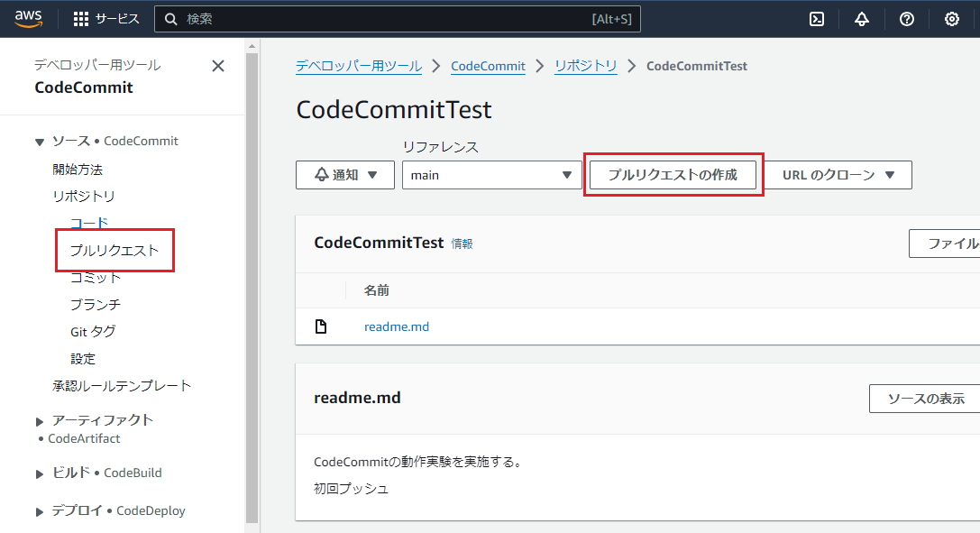The height and width of the screenshot is (533, 980).
Task: Click the プルリクエストの作成 button
Action: tap(673, 174)
